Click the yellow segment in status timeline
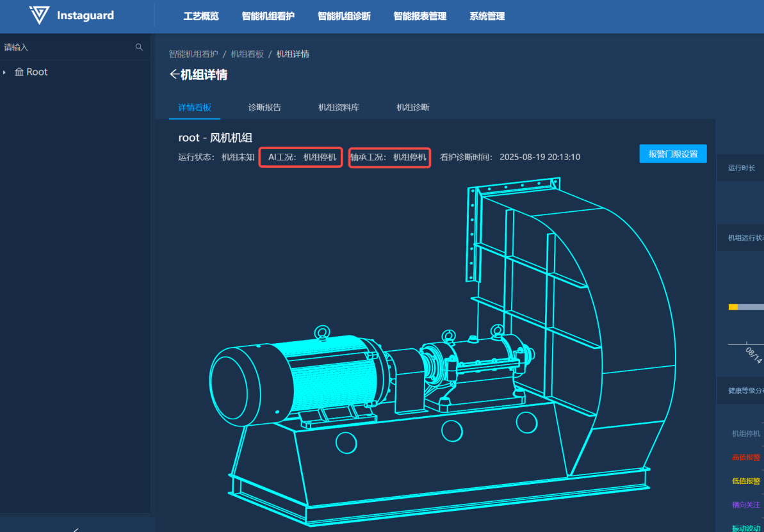Image resolution: width=764 pixels, height=532 pixels. pyautogui.click(x=733, y=307)
